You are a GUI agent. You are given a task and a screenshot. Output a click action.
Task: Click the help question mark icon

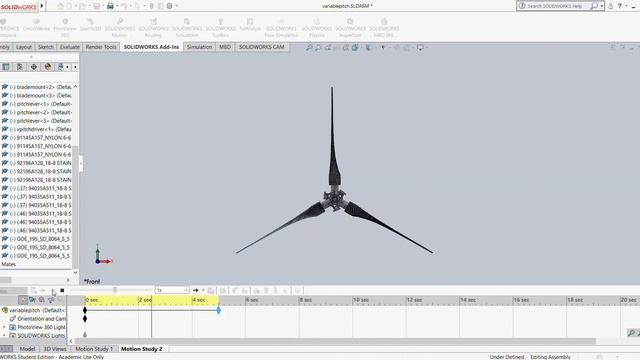pos(620,6)
